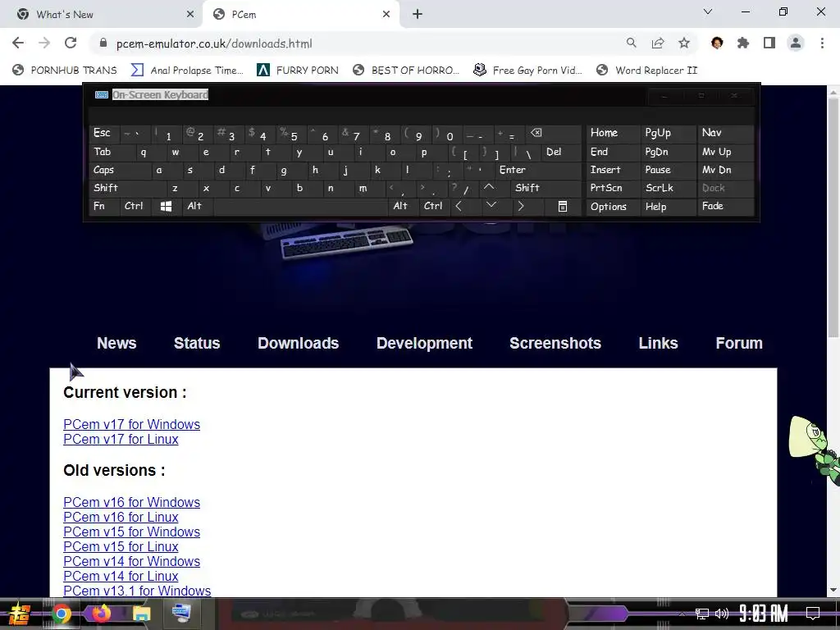This screenshot has width=840, height=630.
Task: Click the browser forward arrow
Action: click(44, 43)
